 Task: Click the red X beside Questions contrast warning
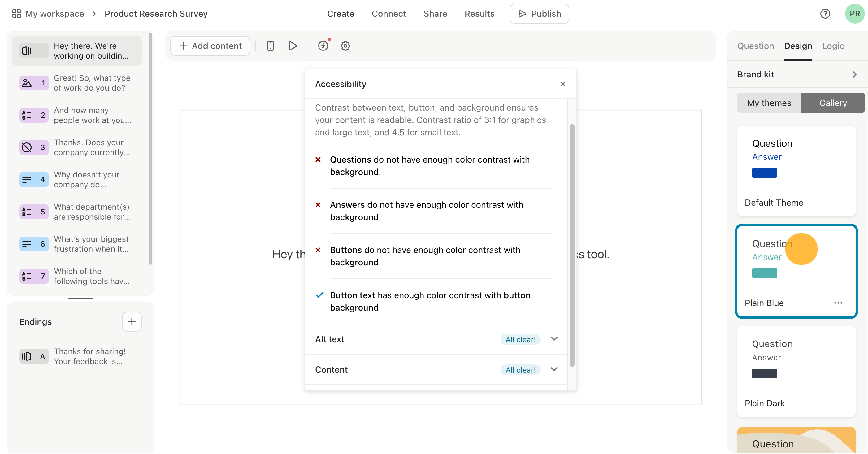tap(318, 160)
